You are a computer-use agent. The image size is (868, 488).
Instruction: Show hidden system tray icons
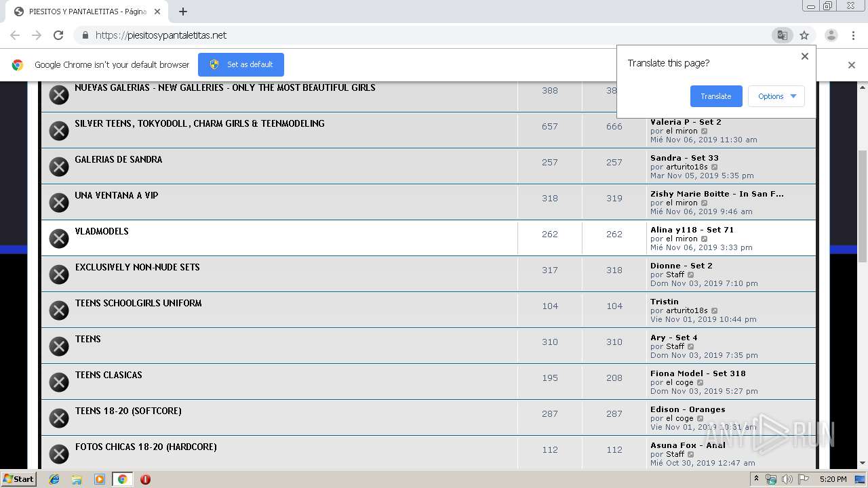coord(756,479)
